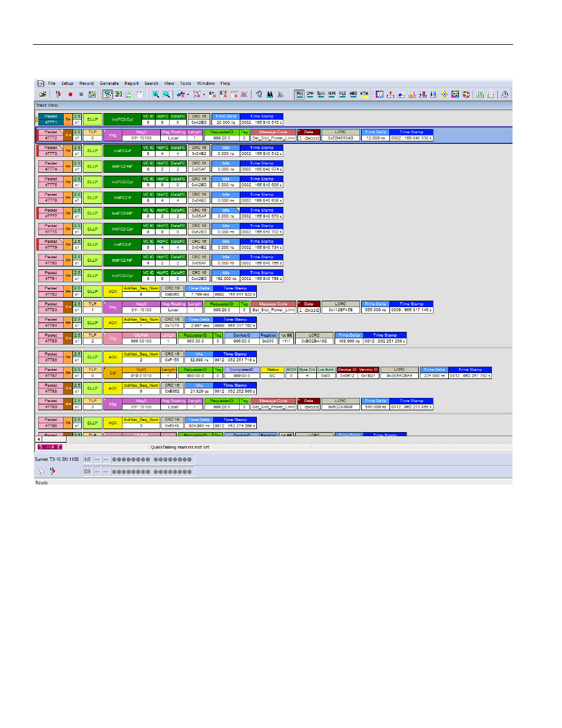Click the InitFC2-Cpl field of packet 47771
The image size is (562, 728).
(x=122, y=120)
